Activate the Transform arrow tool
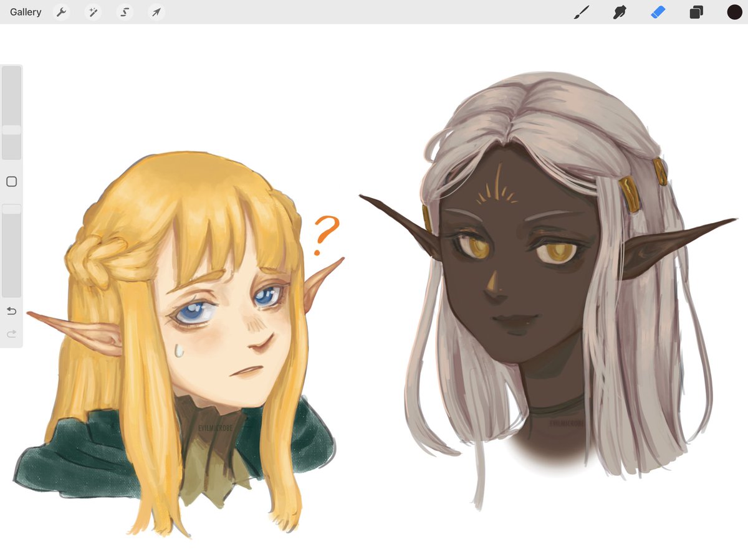Viewport: 748px width, 560px height. [156, 12]
